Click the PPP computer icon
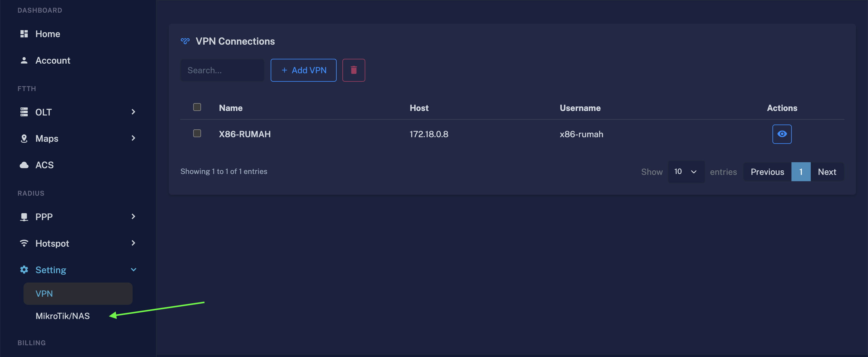868x357 pixels. coord(24,217)
